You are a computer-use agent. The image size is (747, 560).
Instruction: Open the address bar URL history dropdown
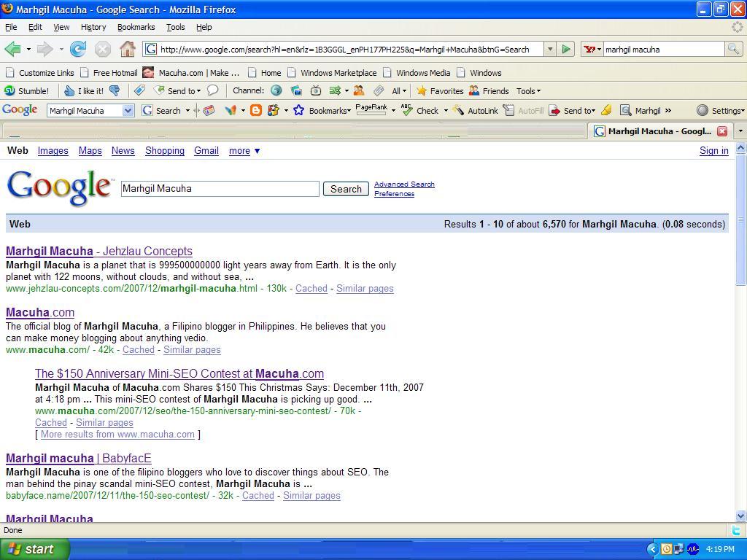click(550, 49)
